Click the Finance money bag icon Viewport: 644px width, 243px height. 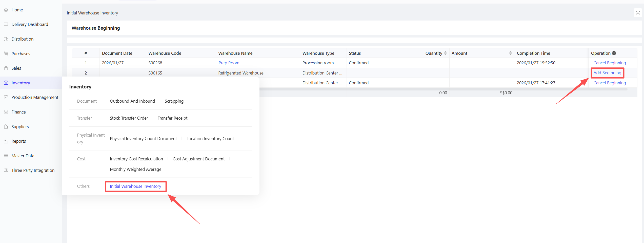click(x=6, y=112)
